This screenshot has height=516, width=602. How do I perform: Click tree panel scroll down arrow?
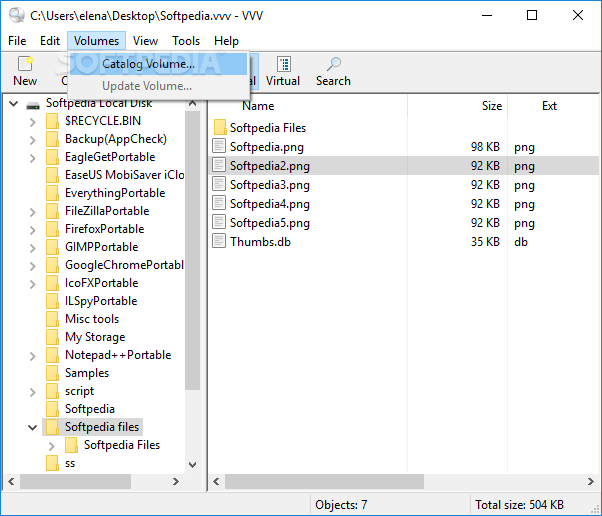[192, 465]
